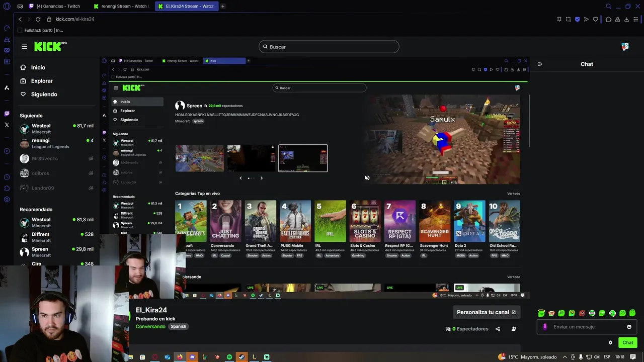Search tabs with magnifier icon
Screen dimensions: 644x362
coord(608,6)
